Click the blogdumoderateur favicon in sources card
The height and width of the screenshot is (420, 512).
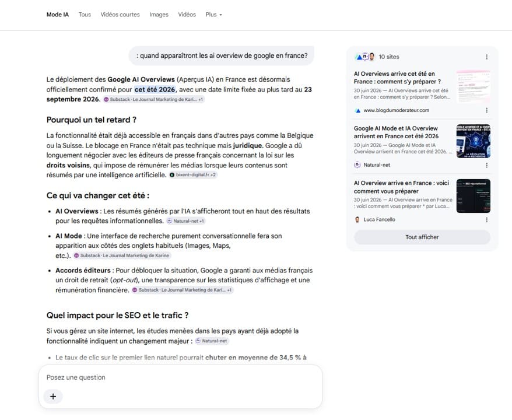pos(357,110)
